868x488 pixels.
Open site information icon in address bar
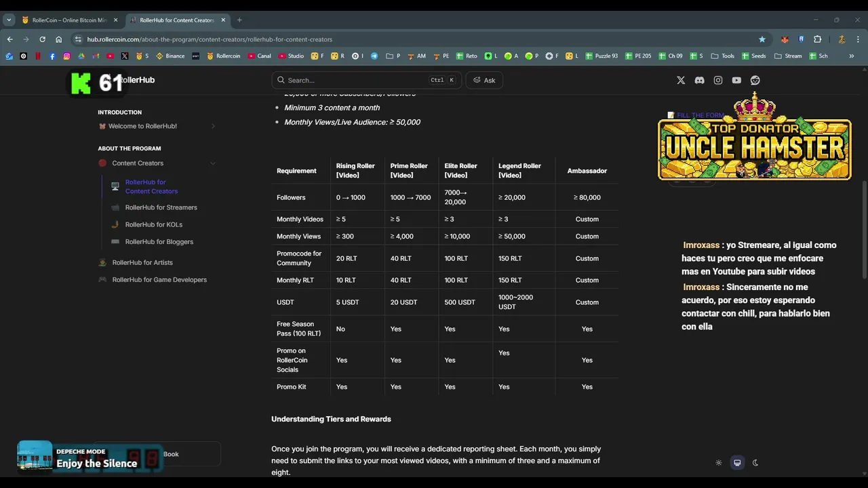[x=78, y=39]
